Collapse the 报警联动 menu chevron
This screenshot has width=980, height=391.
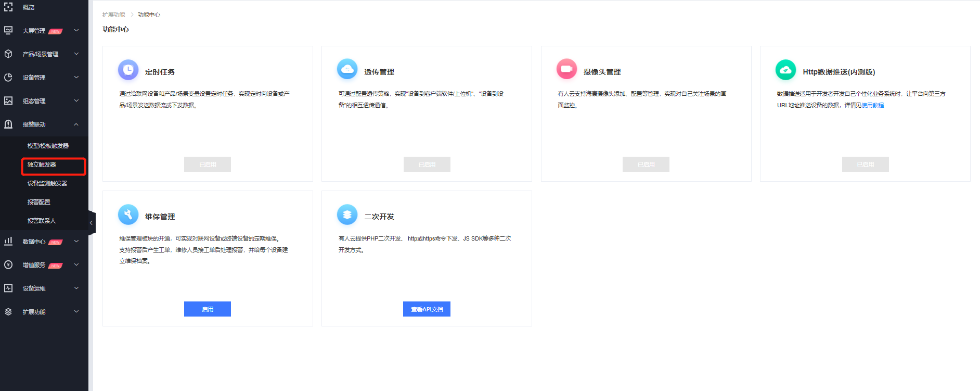tap(76, 124)
